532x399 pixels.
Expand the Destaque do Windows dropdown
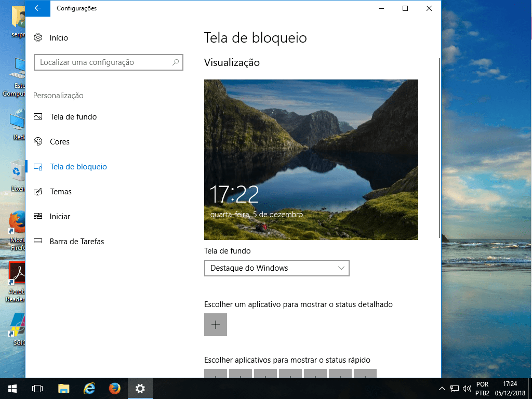coord(277,268)
